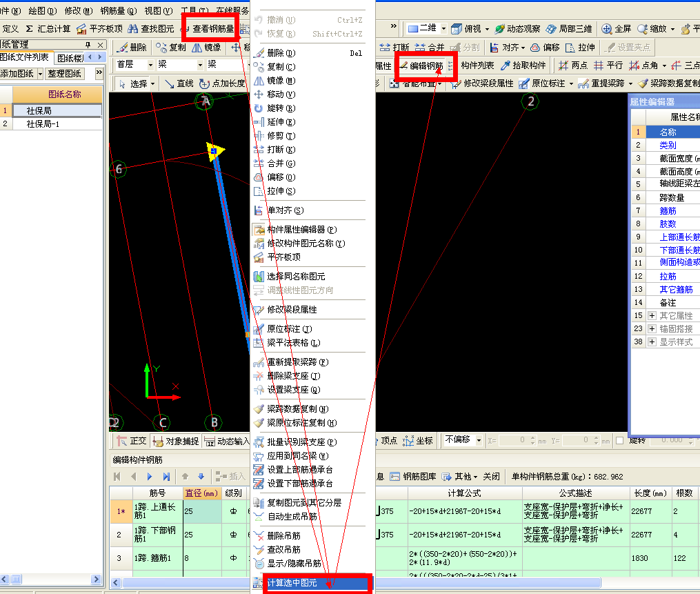Toggle 旋转 checkbox

pyautogui.click(x=619, y=441)
